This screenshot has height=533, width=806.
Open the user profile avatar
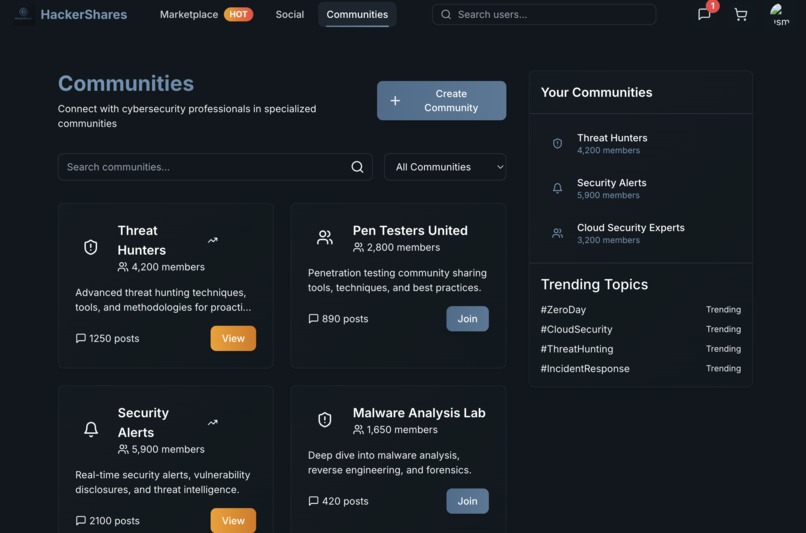tap(780, 14)
